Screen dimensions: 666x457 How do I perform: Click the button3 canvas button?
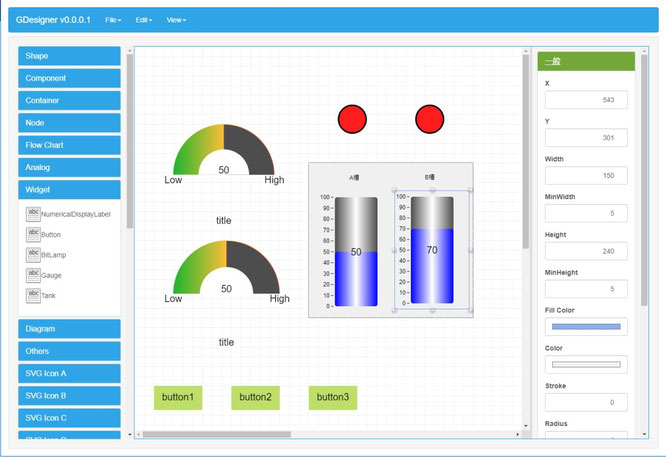(333, 397)
